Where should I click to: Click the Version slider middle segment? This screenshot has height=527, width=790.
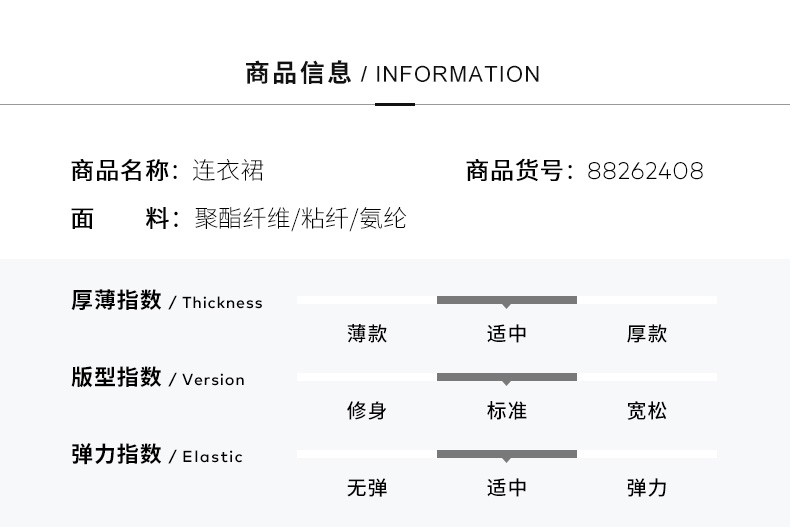(x=507, y=377)
